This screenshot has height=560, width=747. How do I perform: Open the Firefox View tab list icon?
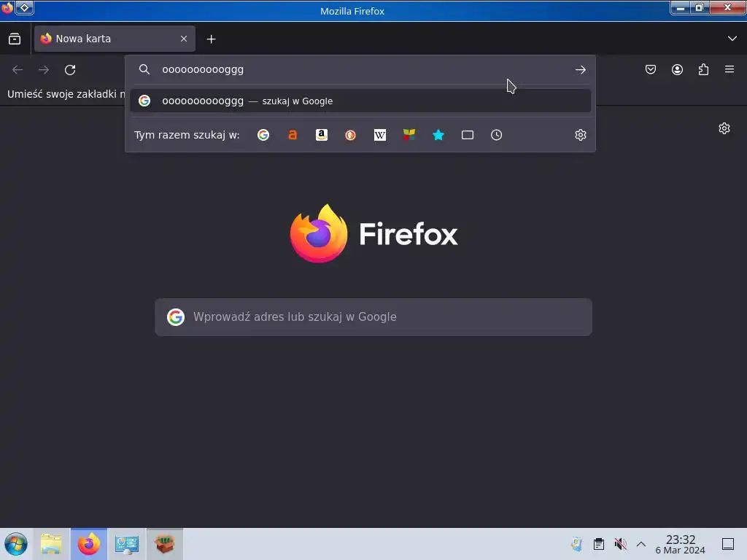15,39
